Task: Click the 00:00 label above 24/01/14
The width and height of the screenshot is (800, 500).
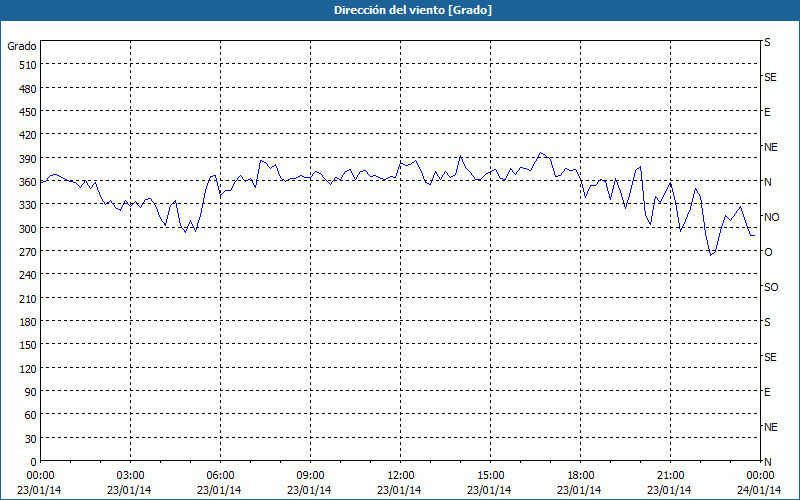Action: [x=760, y=476]
